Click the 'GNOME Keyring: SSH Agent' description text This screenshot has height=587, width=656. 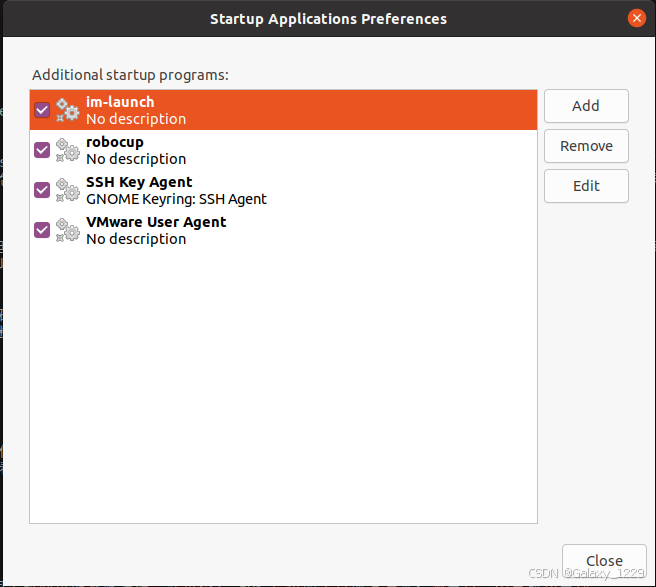click(x=176, y=199)
